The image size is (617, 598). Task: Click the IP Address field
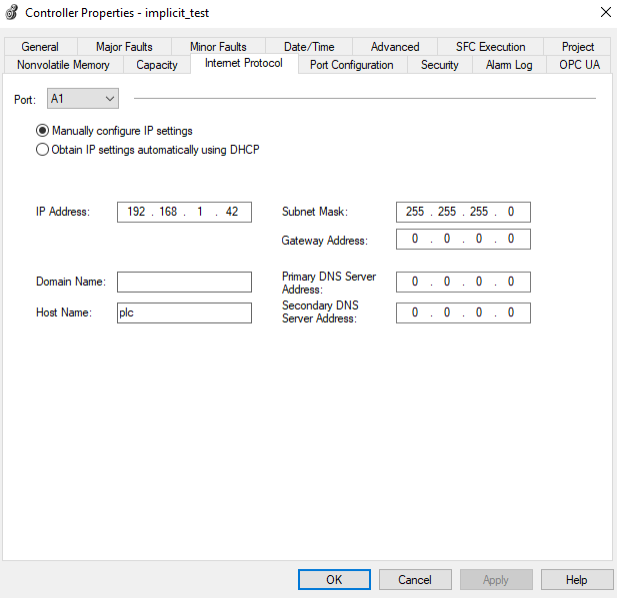click(184, 212)
